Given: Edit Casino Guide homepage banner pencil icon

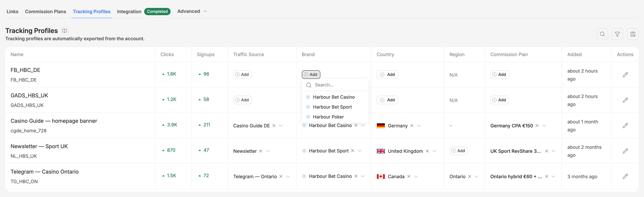Looking at the screenshot, I should pos(625,126).
